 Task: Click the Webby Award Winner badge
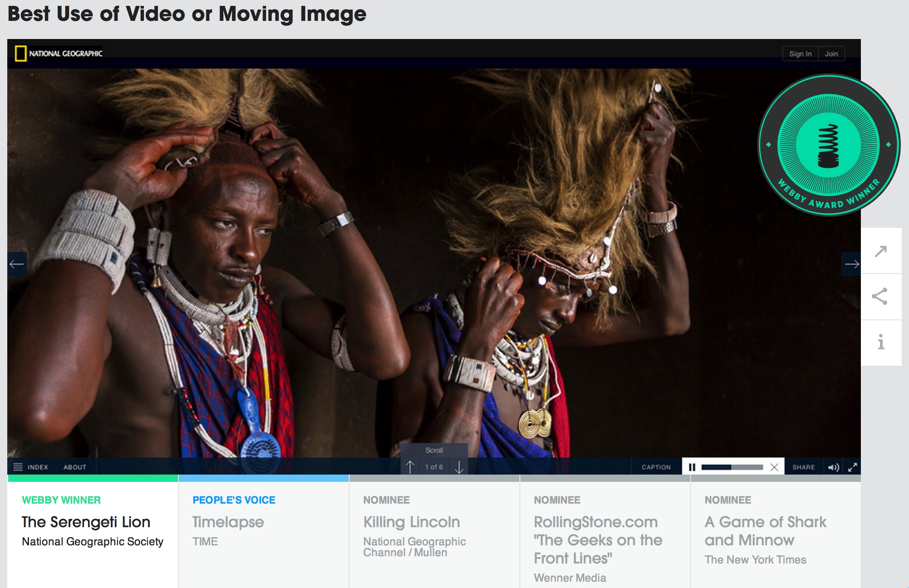coord(829,145)
